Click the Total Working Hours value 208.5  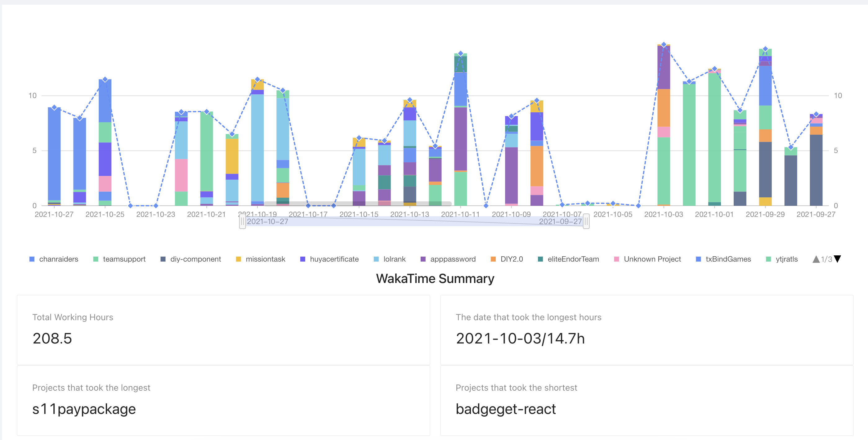point(52,338)
